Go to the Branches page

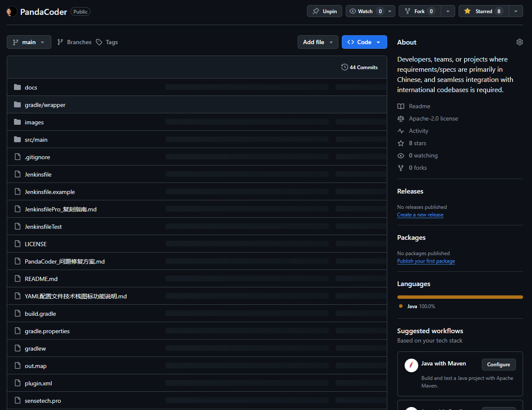pyautogui.click(x=74, y=42)
